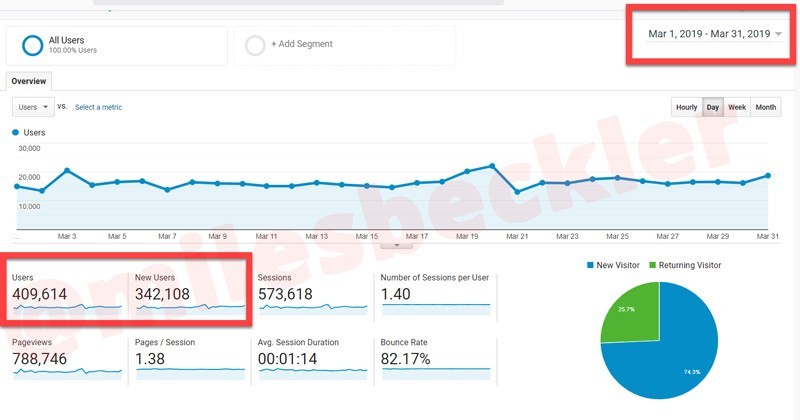Select the Pages / Session value 1.38

point(150,359)
